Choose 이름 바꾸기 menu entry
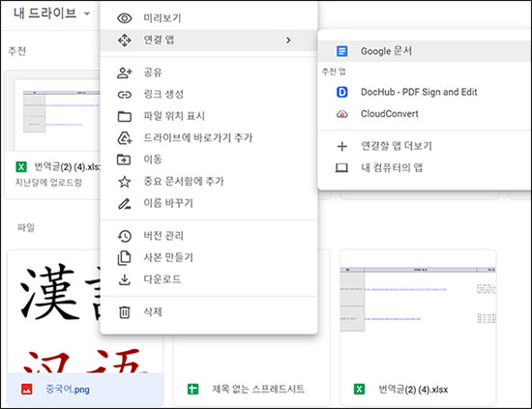The height and width of the screenshot is (409, 532). click(x=209, y=203)
